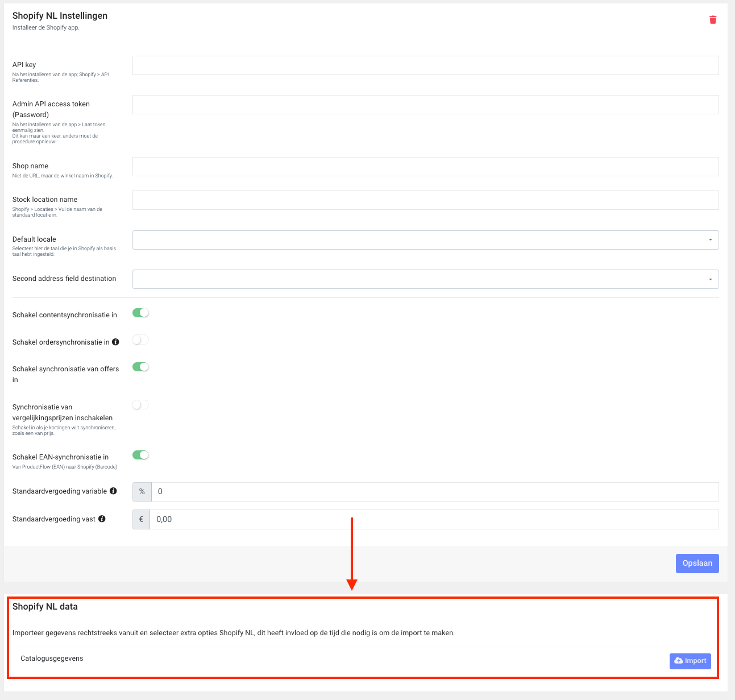Toggle Schakel contentsynchronisatie in switch
This screenshot has width=735, height=700.
click(140, 313)
